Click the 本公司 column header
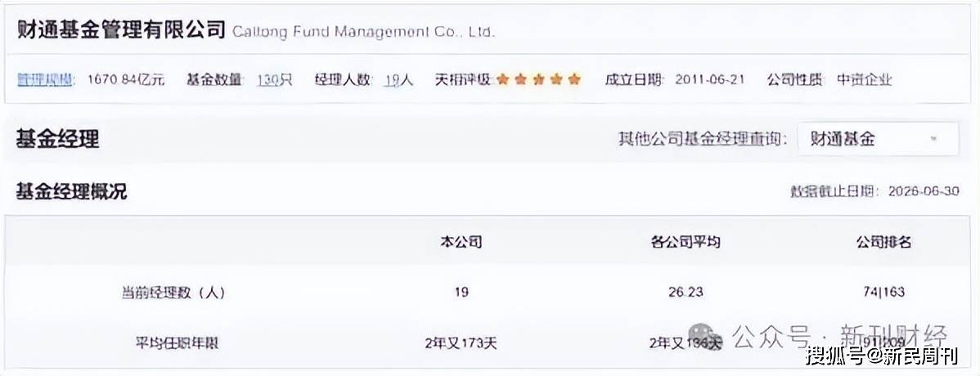 point(461,242)
